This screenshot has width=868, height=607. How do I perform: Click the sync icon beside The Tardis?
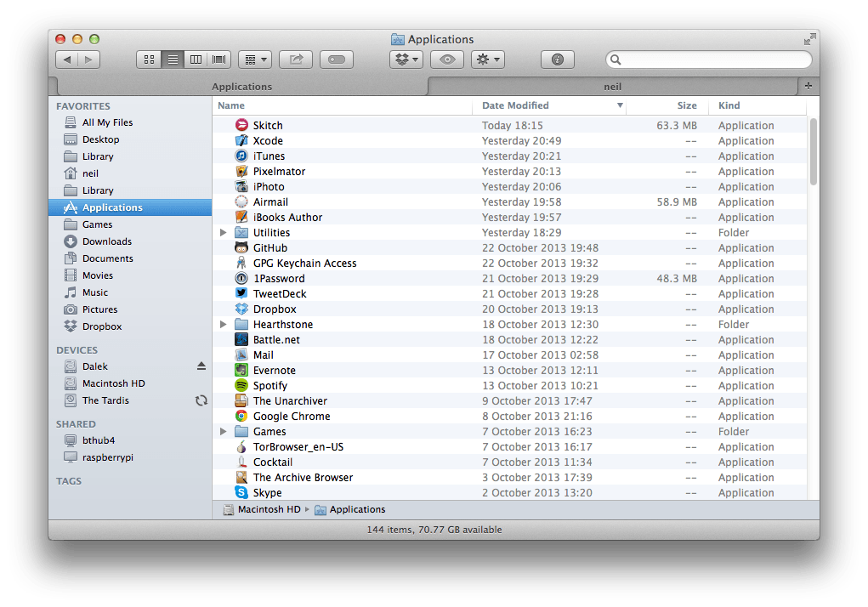coord(201,400)
